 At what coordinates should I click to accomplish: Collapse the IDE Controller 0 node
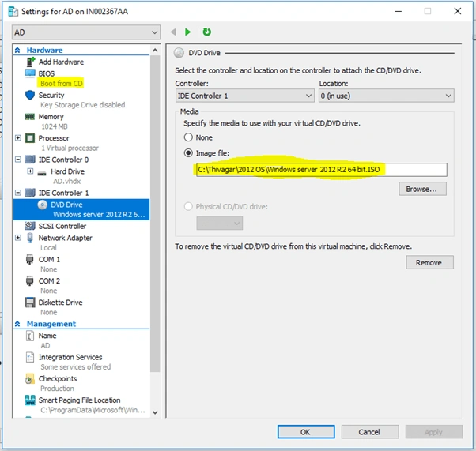coord(18,160)
